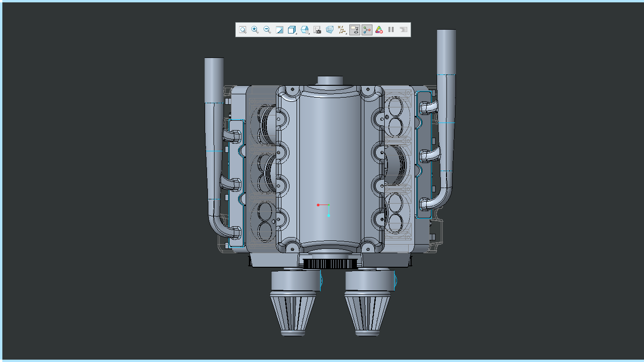
Task: Click the Pause simulation button
Action: [391, 30]
